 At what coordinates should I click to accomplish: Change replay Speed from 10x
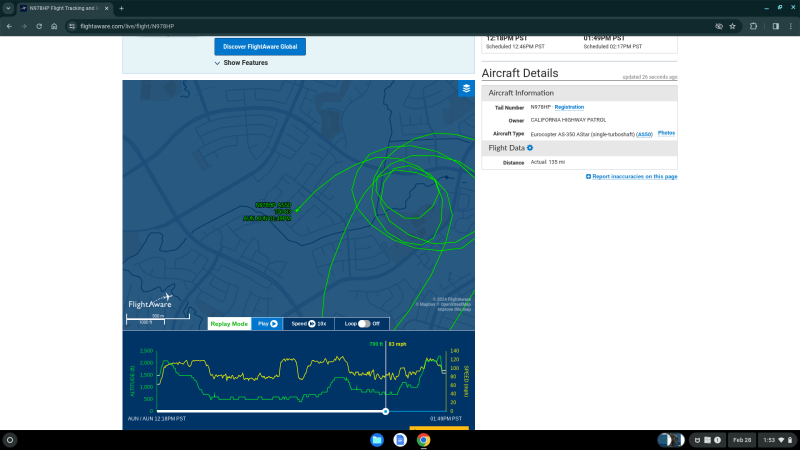tap(309, 324)
